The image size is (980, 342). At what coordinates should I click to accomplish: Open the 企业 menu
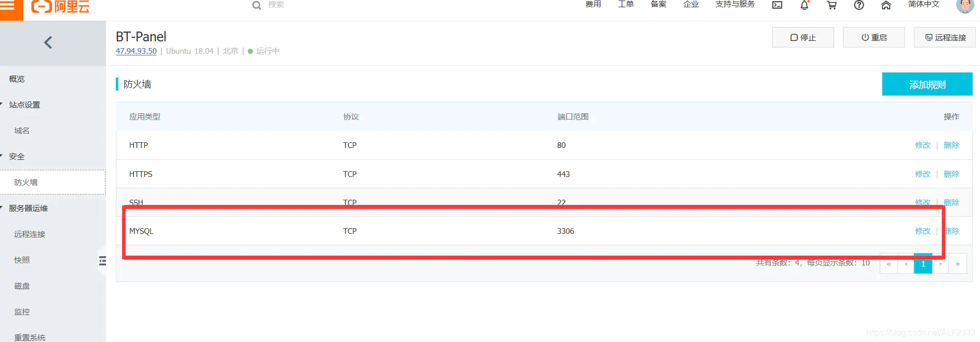(x=691, y=4)
